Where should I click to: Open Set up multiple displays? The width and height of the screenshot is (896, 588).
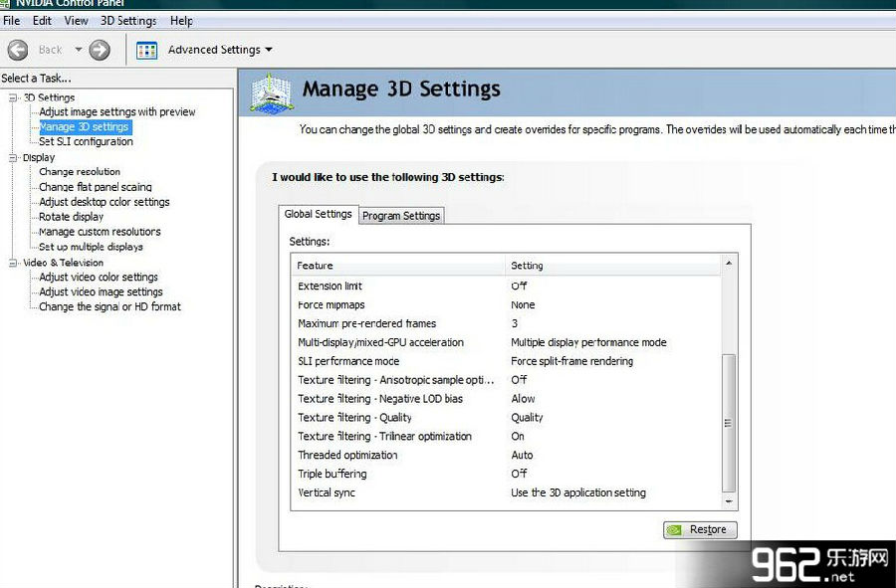pos(91,247)
